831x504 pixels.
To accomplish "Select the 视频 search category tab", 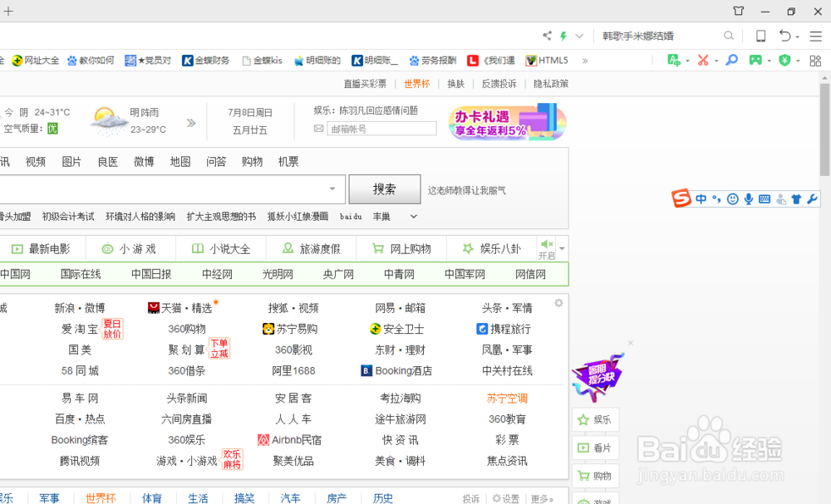I will (x=36, y=162).
